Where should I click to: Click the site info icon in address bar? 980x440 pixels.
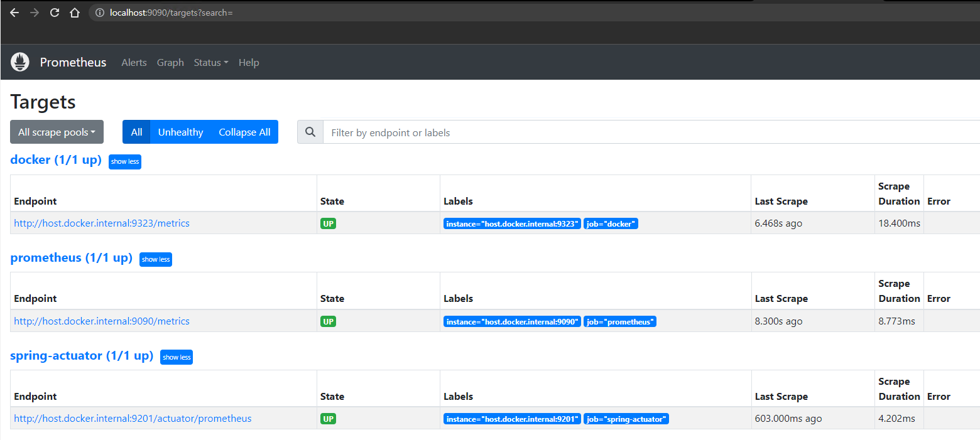coord(99,13)
